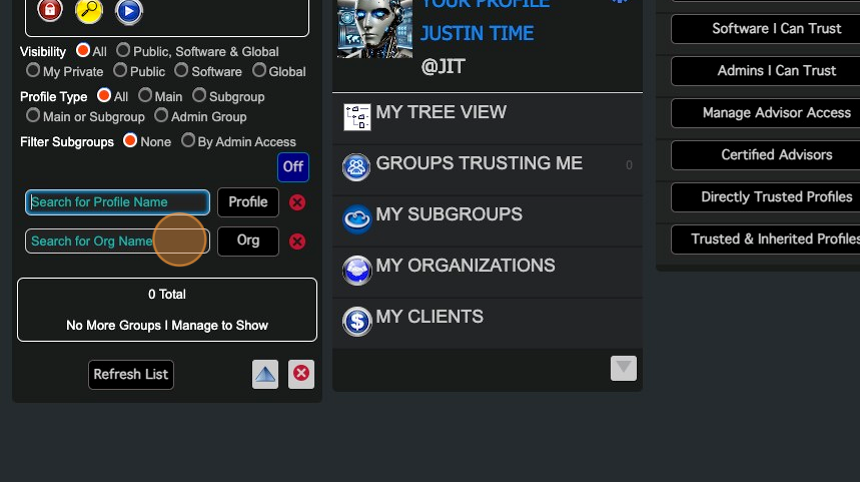Click the My Clients dollar icon
Viewport: 860px width, 482px height.
click(x=357, y=321)
